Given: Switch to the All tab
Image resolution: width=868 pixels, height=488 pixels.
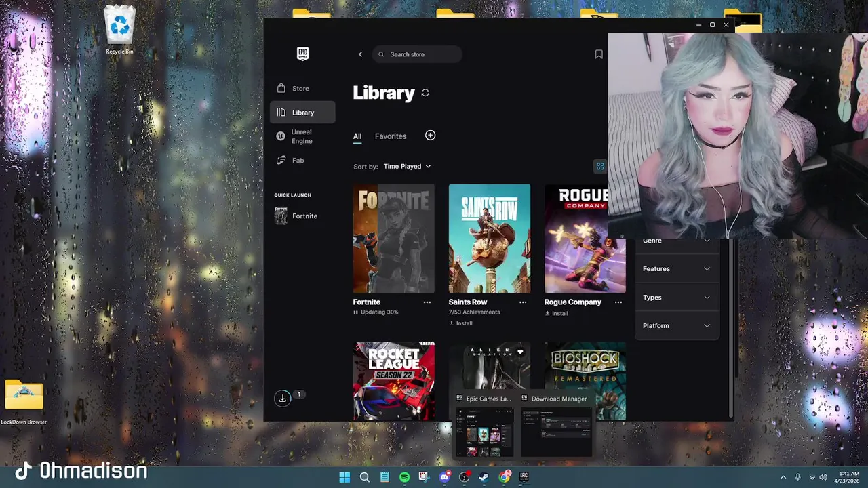Looking at the screenshot, I should tap(357, 136).
